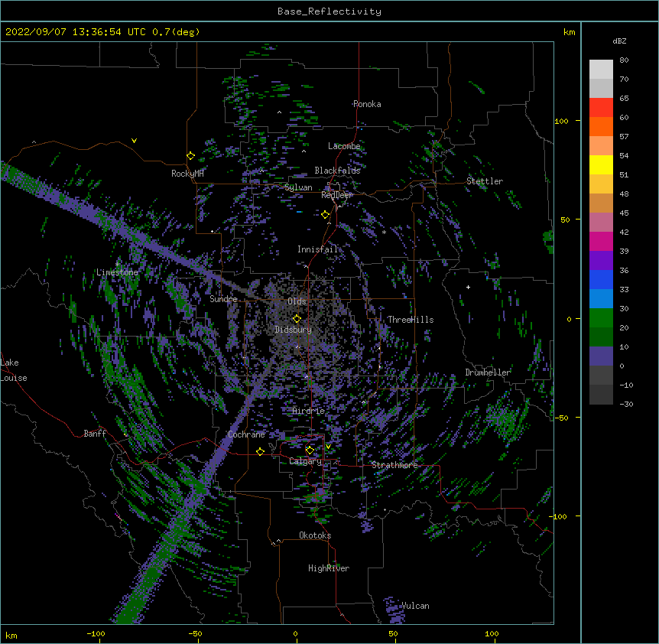Screen dimensions: 659x644
Task: Select the Strathmore label
Action: pyautogui.click(x=394, y=465)
